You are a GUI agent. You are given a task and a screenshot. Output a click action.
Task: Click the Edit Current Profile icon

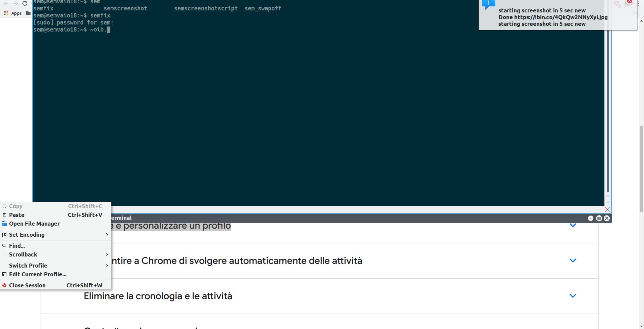click(x=4, y=274)
